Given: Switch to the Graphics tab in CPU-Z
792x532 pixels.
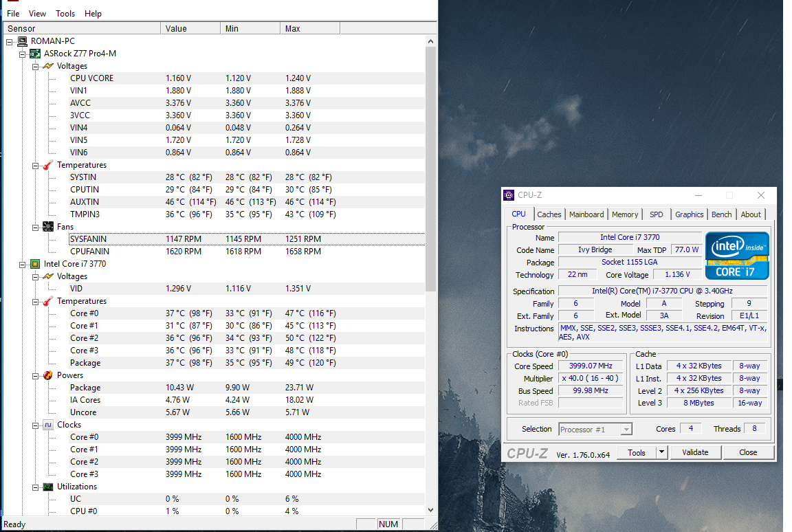Looking at the screenshot, I should (689, 214).
